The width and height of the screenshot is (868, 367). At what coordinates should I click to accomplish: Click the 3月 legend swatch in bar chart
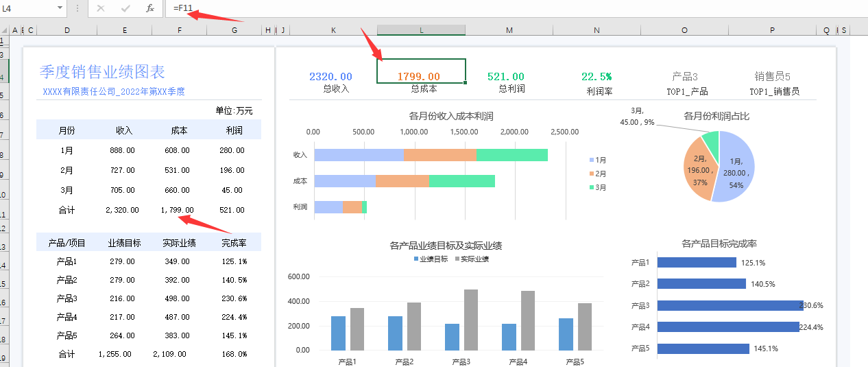coord(592,187)
